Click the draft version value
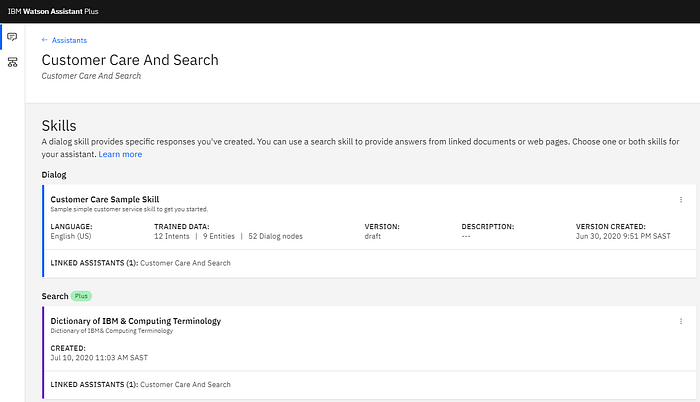This screenshot has height=402, width=700. point(373,236)
